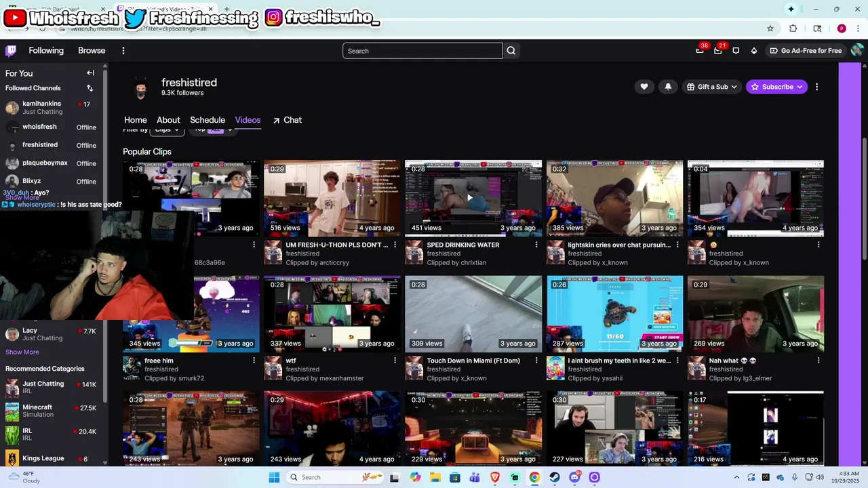
Task: Open the Windows Start button
Action: click(274, 477)
